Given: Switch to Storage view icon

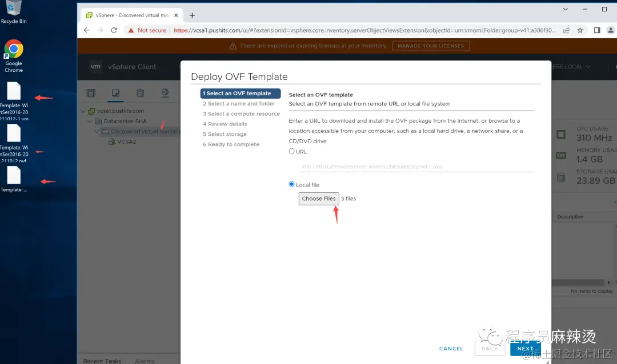Looking at the screenshot, I should coord(140,93).
